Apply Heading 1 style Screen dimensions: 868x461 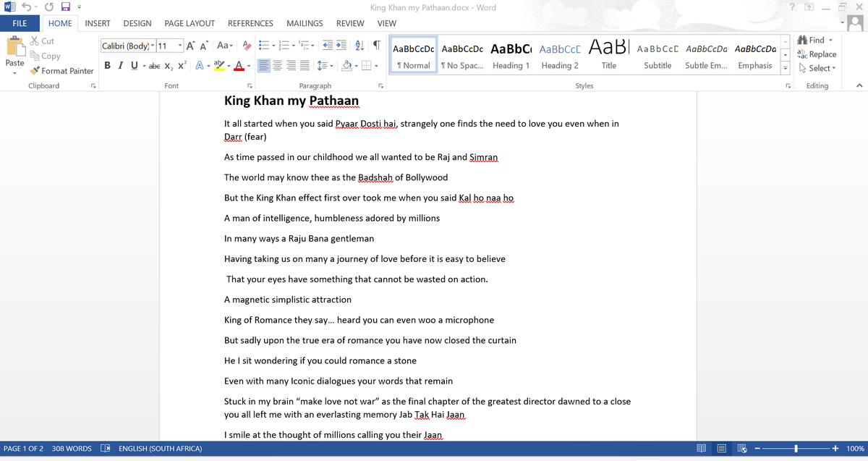point(511,54)
